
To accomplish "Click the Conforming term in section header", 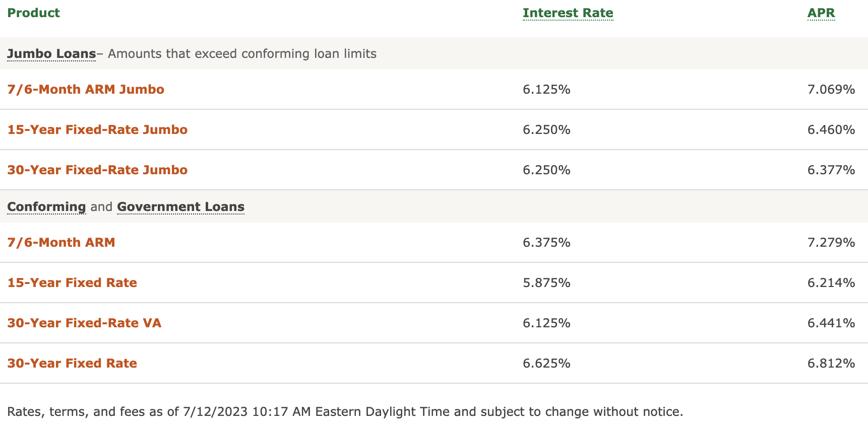I will coord(46,207).
